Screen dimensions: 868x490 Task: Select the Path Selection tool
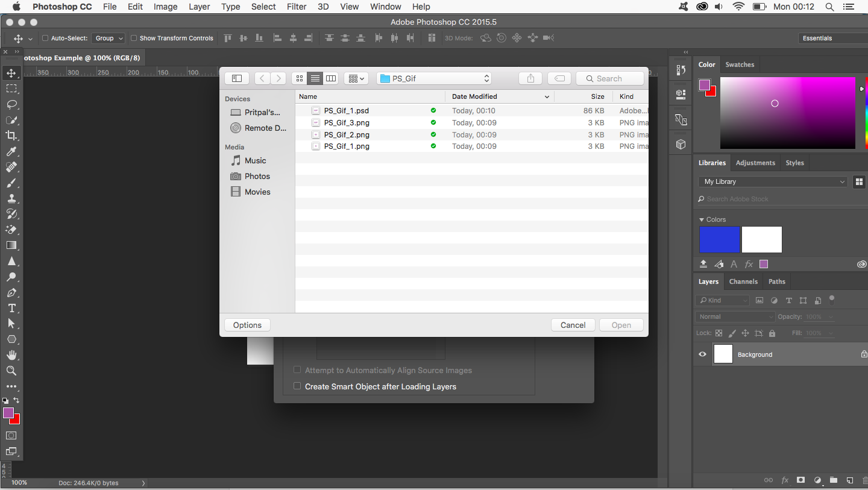point(11,324)
